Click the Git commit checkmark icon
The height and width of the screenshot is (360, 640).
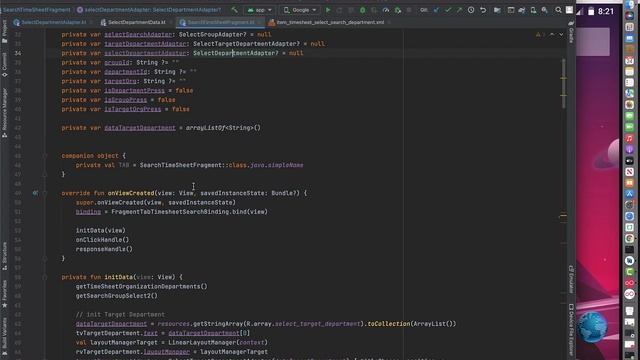pyautogui.click(x=448, y=10)
